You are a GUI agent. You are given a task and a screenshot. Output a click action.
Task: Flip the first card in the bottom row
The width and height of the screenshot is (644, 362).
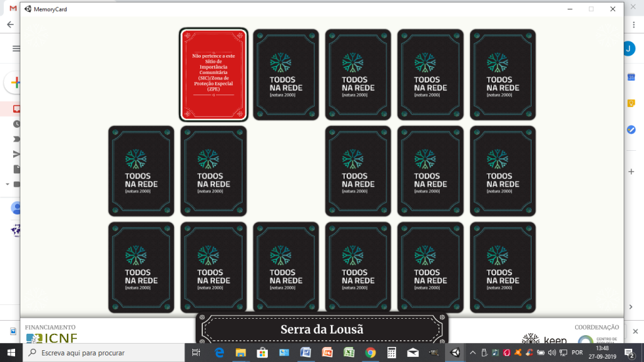click(141, 268)
